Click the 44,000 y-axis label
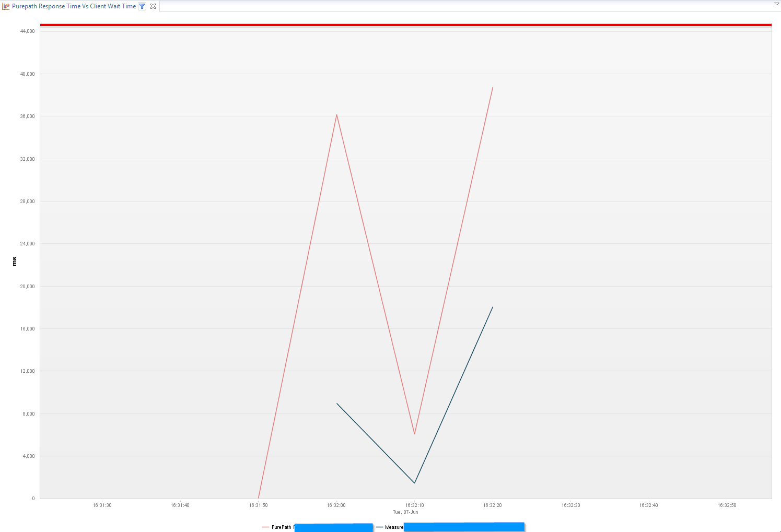Screen dimensions: 781x532 pyautogui.click(x=28, y=31)
